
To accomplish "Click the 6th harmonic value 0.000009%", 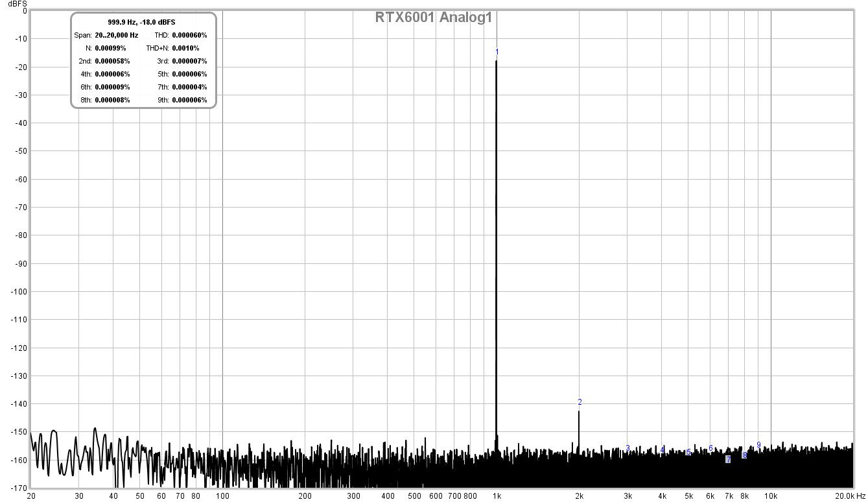I will (112, 87).
